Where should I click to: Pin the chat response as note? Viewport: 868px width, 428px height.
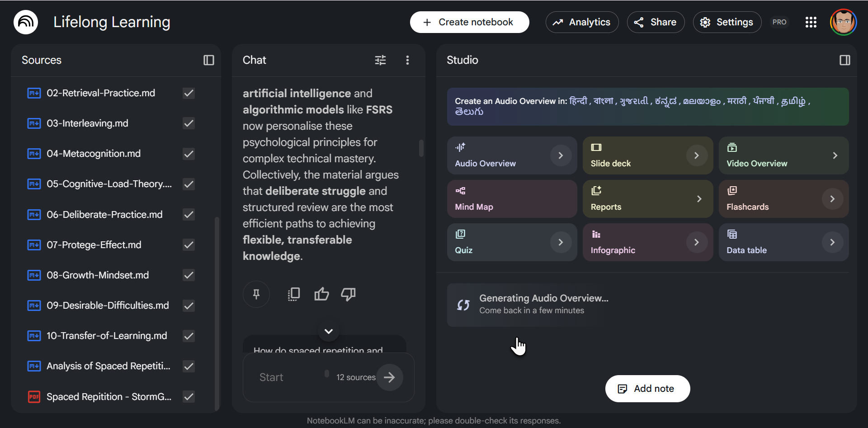tap(256, 294)
